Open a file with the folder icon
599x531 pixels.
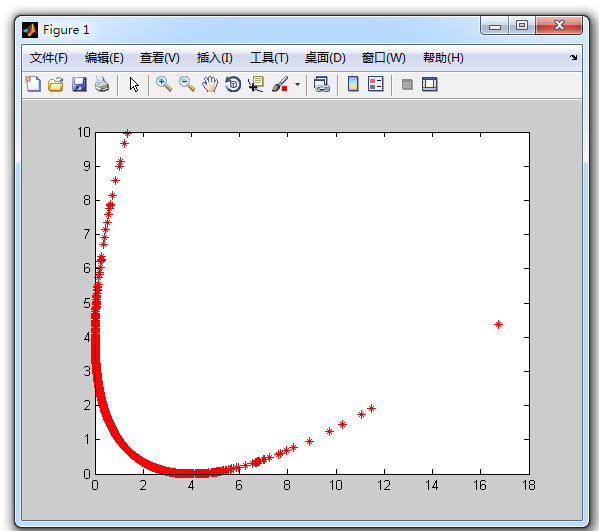coord(56,84)
